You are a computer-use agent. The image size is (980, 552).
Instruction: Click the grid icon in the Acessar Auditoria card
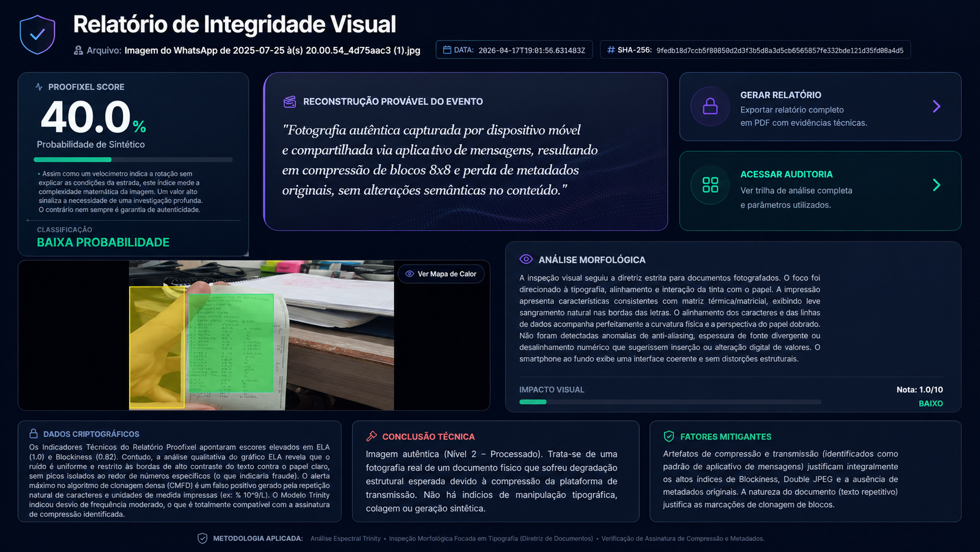point(709,185)
